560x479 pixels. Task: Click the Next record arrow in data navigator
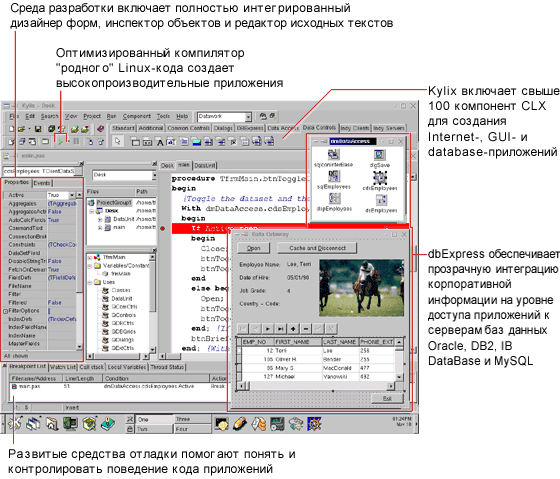[268, 329]
